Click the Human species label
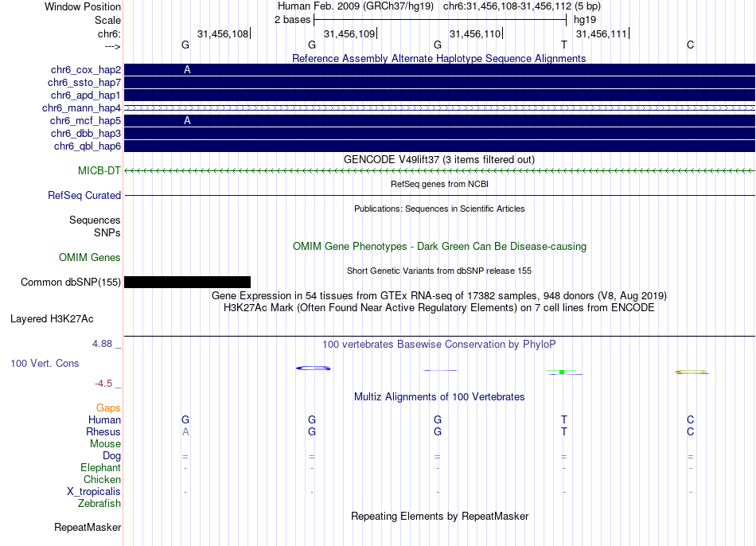Screen dimensions: 756x546 point(104,420)
